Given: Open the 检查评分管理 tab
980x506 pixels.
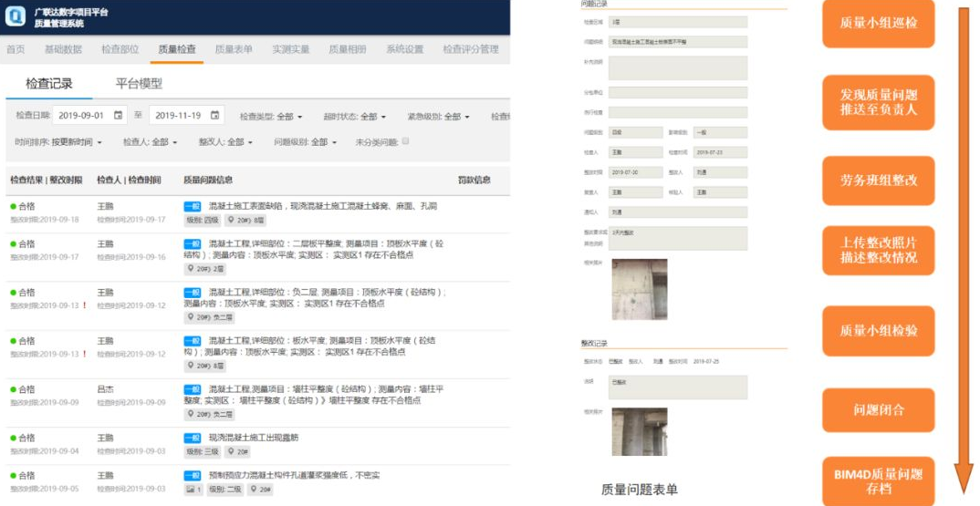Looking at the screenshot, I should point(471,49).
